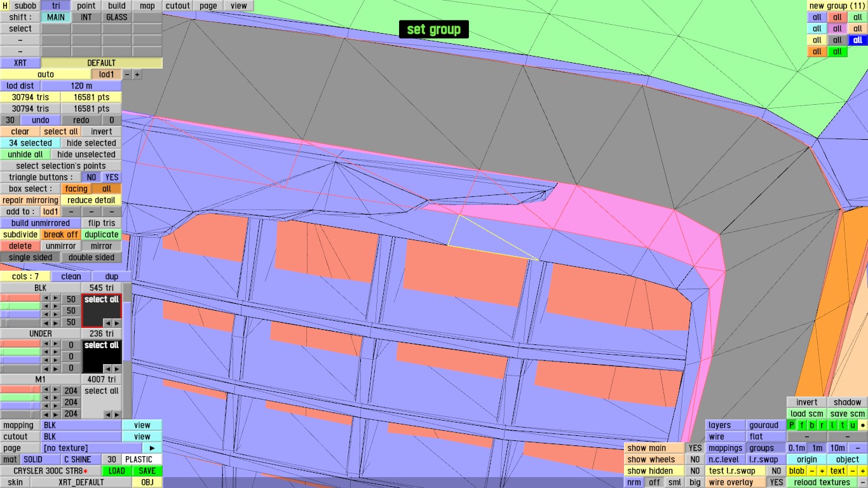The width and height of the screenshot is (868, 488).
Task: Select double sided option
Action: (92, 257)
